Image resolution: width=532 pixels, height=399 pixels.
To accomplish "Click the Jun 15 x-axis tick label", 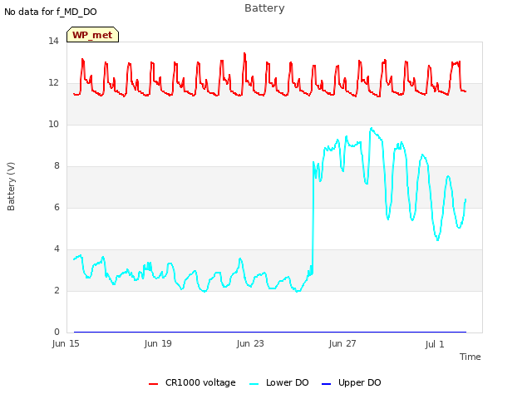I will pyautogui.click(x=66, y=343).
